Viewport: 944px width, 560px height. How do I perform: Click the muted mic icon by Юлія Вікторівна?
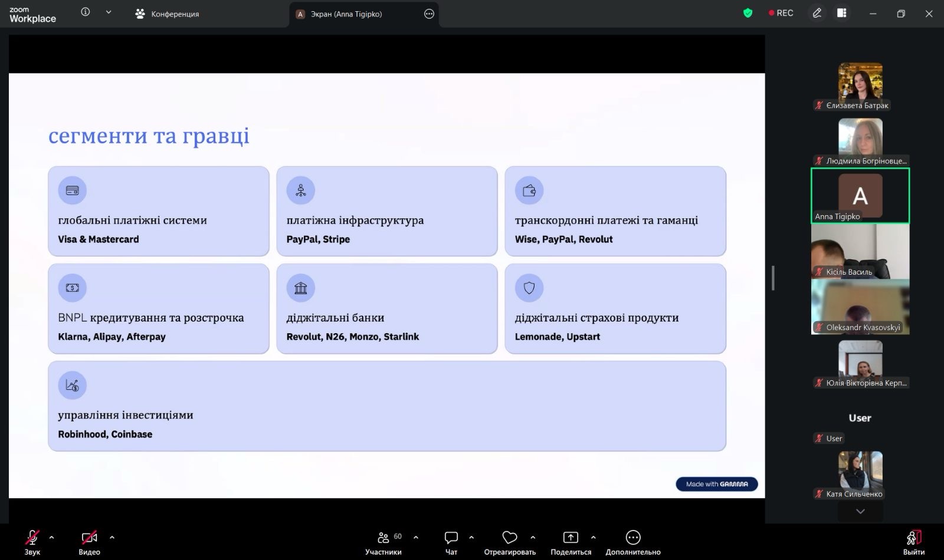point(819,383)
